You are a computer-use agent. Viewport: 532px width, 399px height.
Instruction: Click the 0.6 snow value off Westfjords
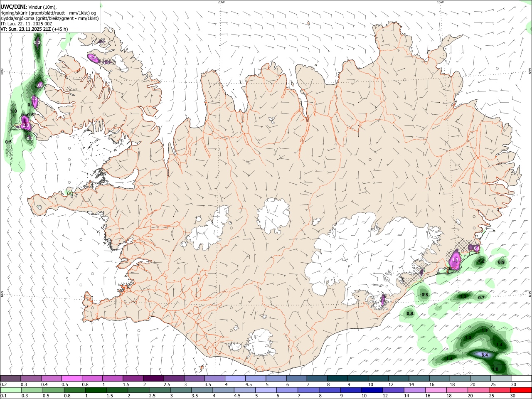click(39, 85)
